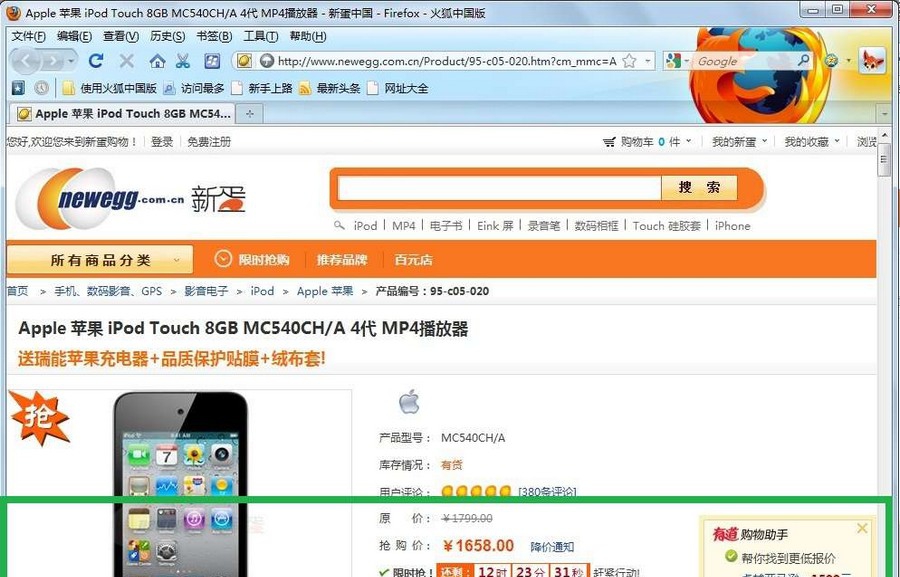Screen dimensions: 900x577
Task: Click the browser Home icon
Action: tap(155, 60)
